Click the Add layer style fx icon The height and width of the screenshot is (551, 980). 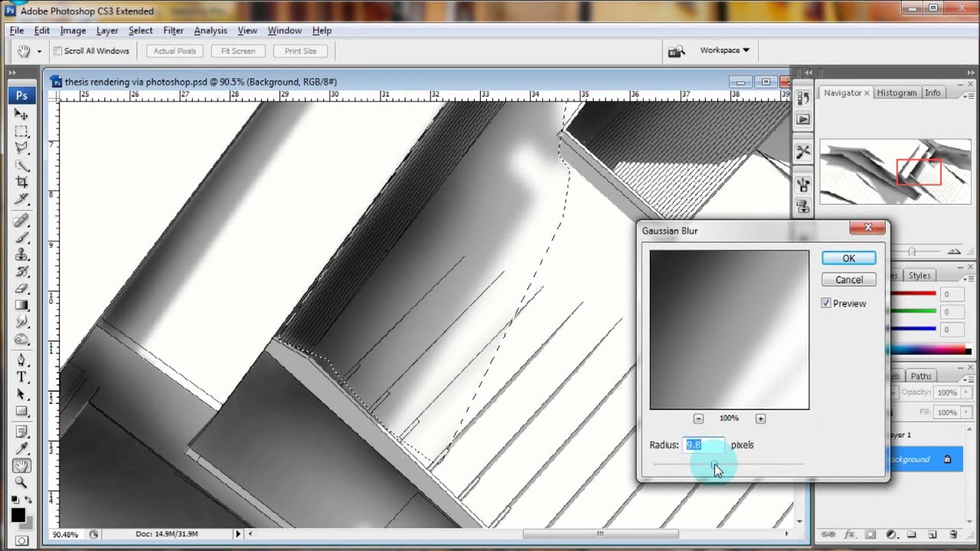tap(849, 534)
